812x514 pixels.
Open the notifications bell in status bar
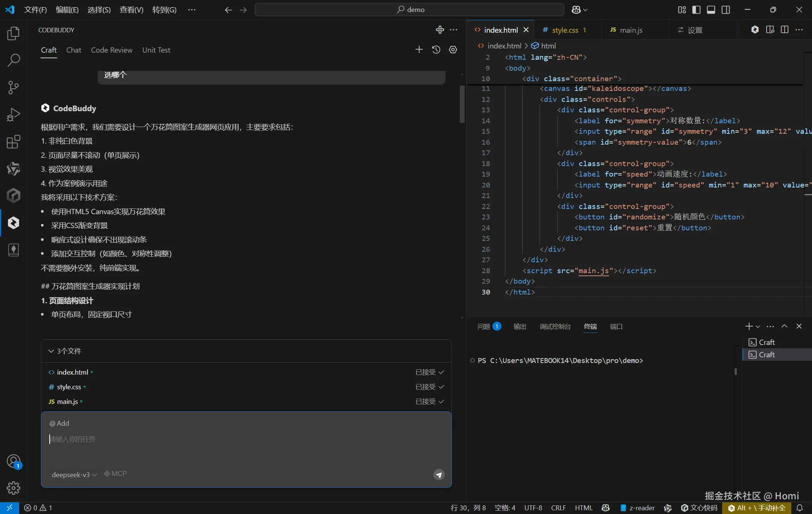click(800, 508)
